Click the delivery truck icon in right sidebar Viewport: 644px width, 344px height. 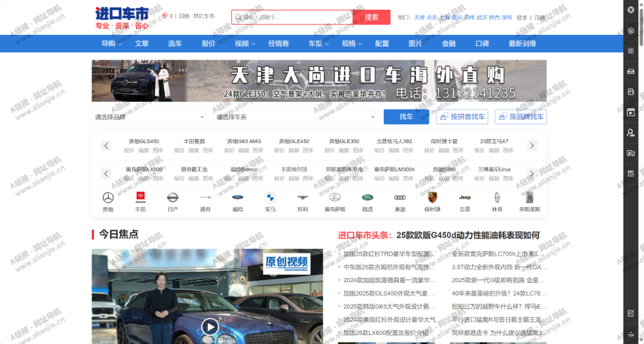(631, 153)
